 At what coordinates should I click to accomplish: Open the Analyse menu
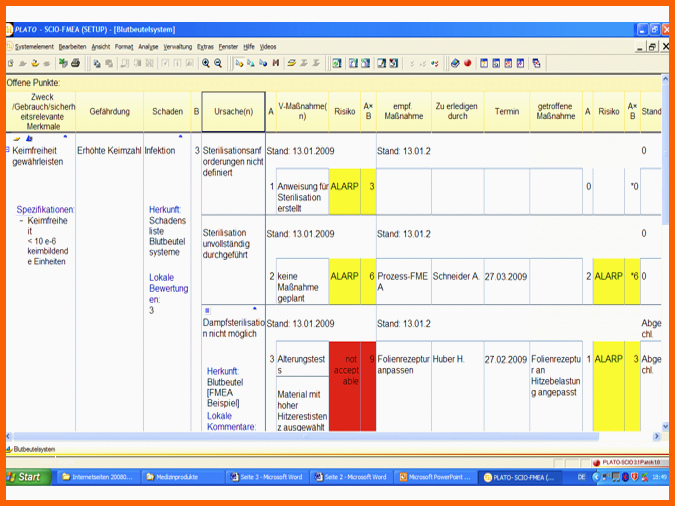tap(148, 47)
